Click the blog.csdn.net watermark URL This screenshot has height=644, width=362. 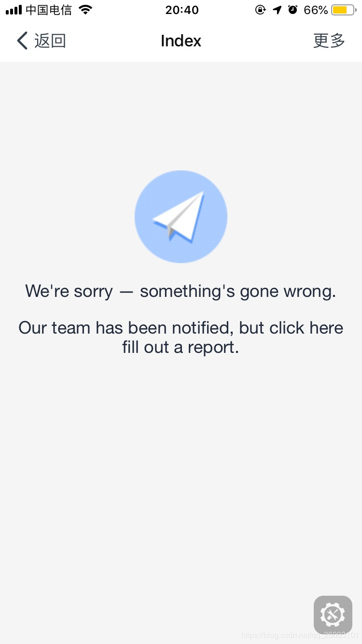pos(300,635)
